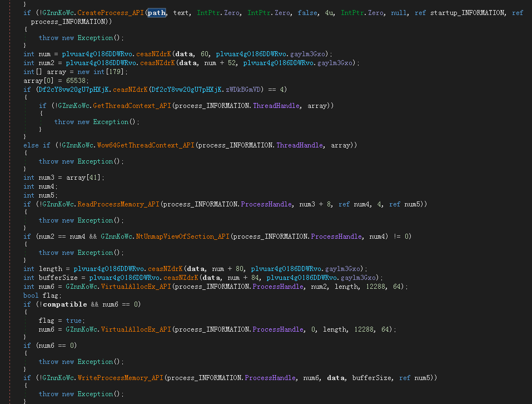532x404 pixels.
Task: Click ThreadHandle in the GetThreadContext_API call
Action: (276, 106)
